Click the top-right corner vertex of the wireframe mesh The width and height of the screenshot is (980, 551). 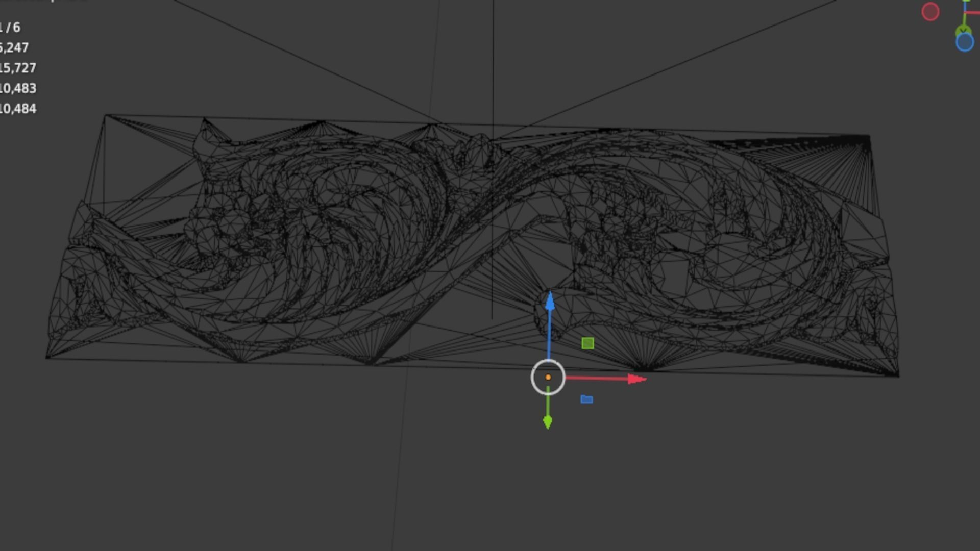[869, 136]
